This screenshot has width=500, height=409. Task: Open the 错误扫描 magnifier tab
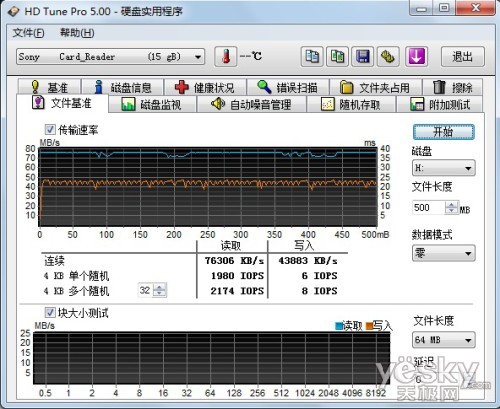click(288, 87)
